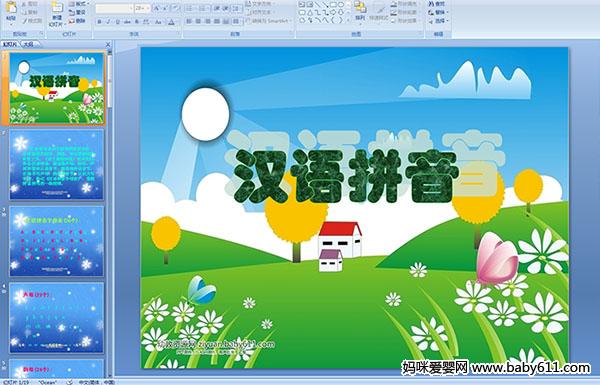Open the font name dropdown

[x=131, y=8]
